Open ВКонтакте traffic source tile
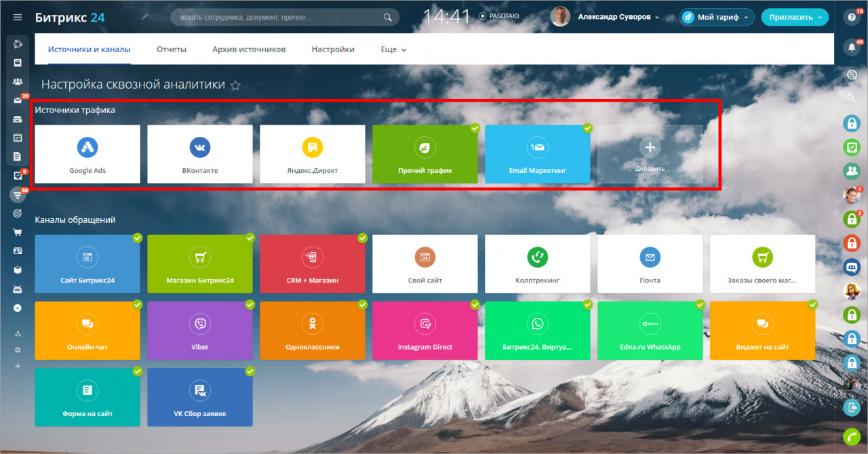868x454 pixels. click(200, 154)
